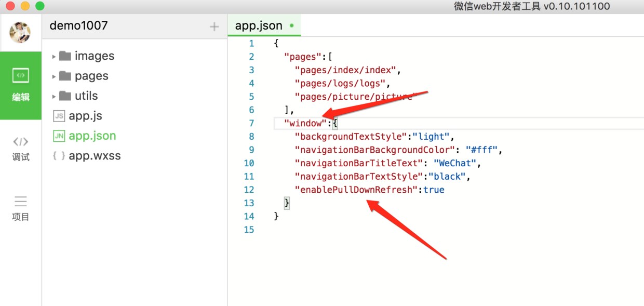
Task: Click the unsaved dot on app.json tab
Action: click(x=291, y=25)
